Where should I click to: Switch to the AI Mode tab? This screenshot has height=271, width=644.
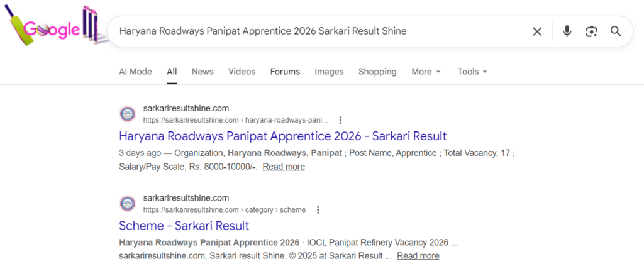tap(135, 72)
